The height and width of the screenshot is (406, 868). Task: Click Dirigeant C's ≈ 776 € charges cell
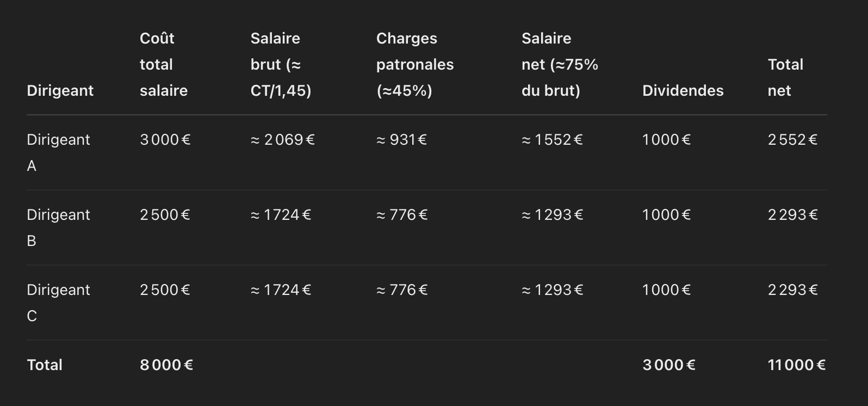(x=402, y=290)
